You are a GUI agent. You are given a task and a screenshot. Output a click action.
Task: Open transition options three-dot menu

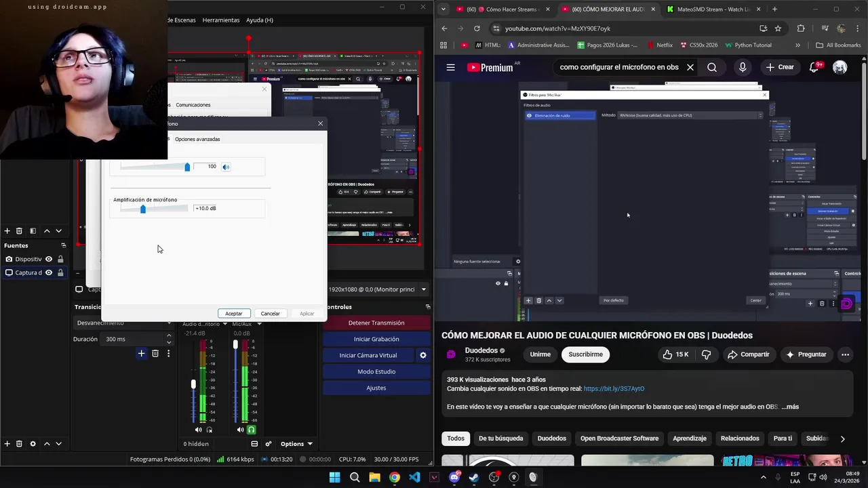point(168,353)
